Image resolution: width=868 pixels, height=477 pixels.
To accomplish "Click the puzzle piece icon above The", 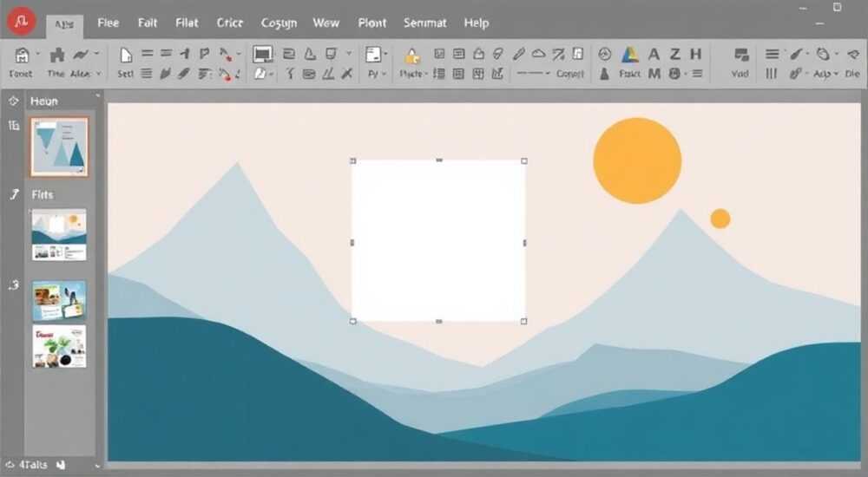I will tap(57, 55).
